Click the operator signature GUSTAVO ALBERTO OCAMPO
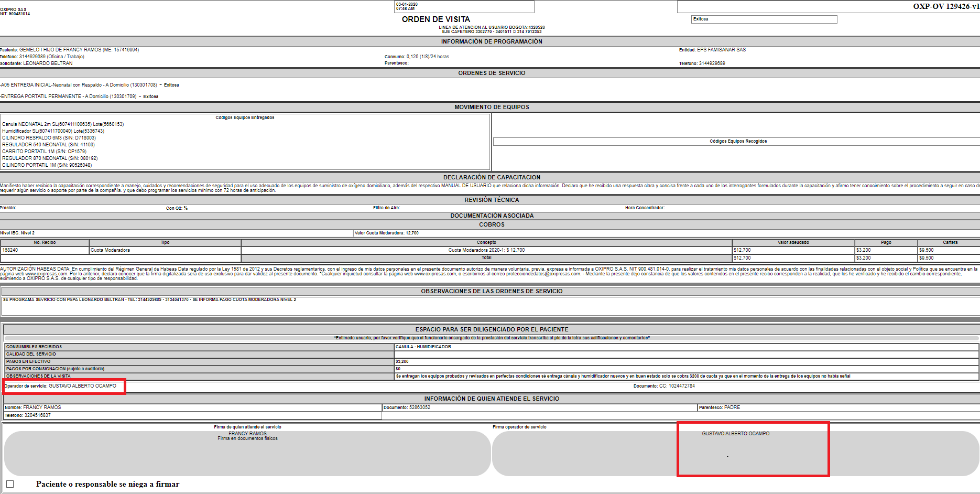 pos(736,434)
